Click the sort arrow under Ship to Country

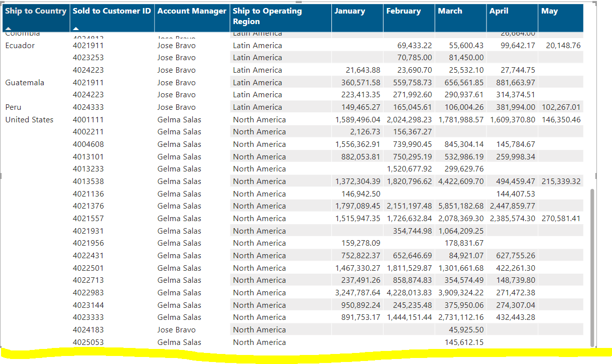[x=9, y=29]
